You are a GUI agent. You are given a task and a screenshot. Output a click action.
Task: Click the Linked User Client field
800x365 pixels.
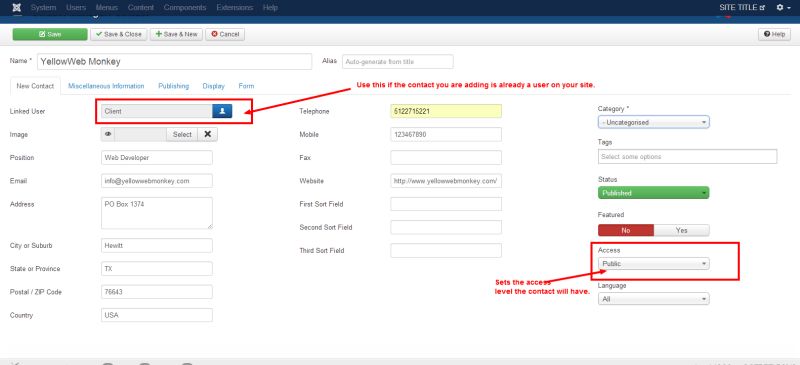pyautogui.click(x=157, y=111)
